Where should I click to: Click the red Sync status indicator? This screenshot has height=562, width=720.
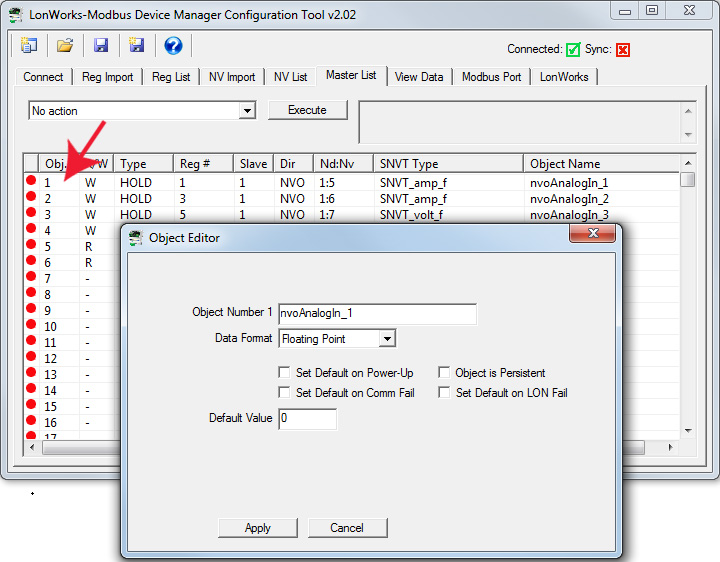point(623,49)
